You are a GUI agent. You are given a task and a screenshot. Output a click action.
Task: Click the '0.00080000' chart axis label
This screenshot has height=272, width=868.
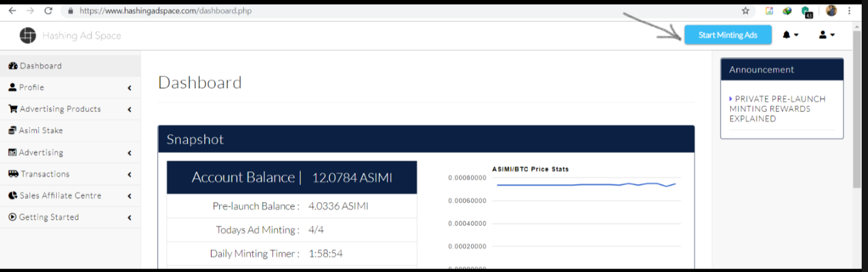coord(467,178)
